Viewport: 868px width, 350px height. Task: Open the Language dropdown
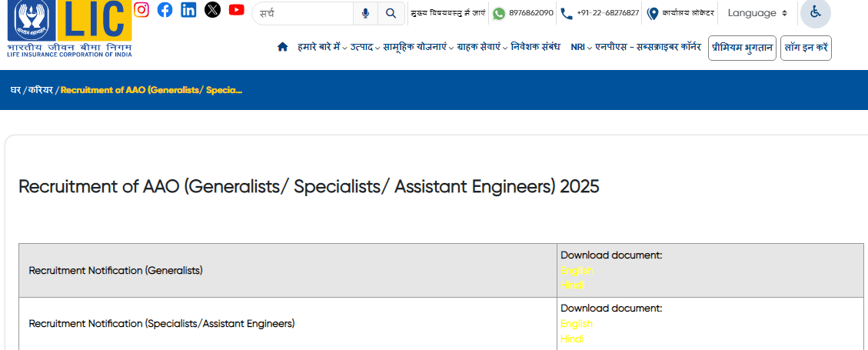pyautogui.click(x=757, y=13)
